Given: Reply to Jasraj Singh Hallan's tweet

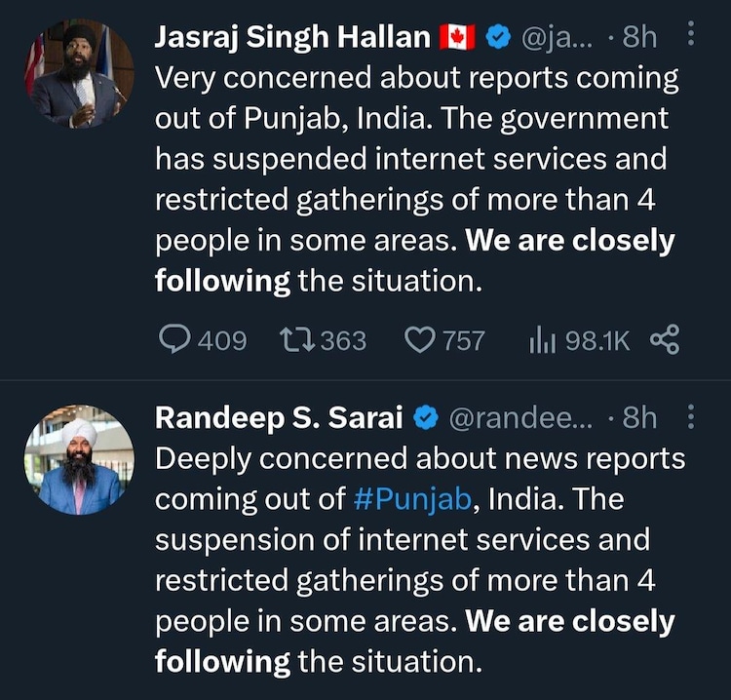Looking at the screenshot, I should [174, 339].
